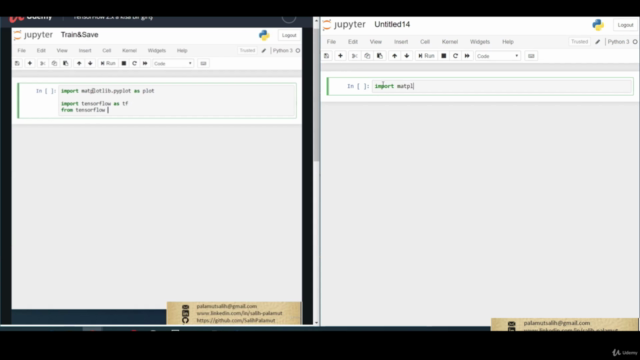Open Help menu in Train&Save notebook
Image resolution: width=640 pixels, height=360 pixels.
click(182, 51)
